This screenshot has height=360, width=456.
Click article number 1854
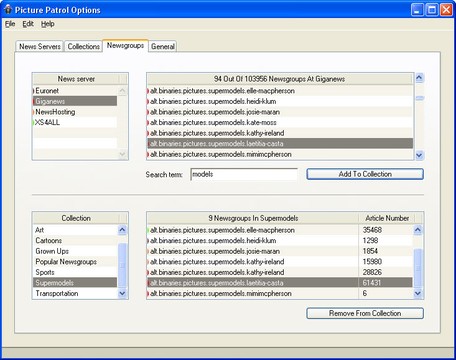click(x=370, y=251)
